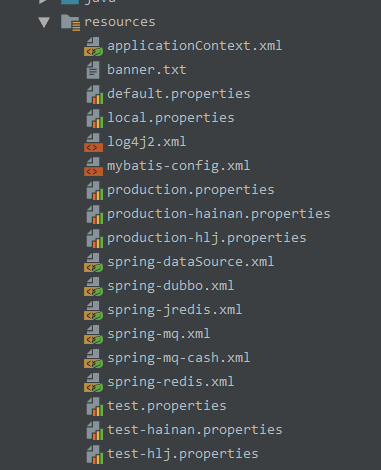The image size is (381, 470).
Task: Select test-hainan.properties file
Action: coord(195,430)
